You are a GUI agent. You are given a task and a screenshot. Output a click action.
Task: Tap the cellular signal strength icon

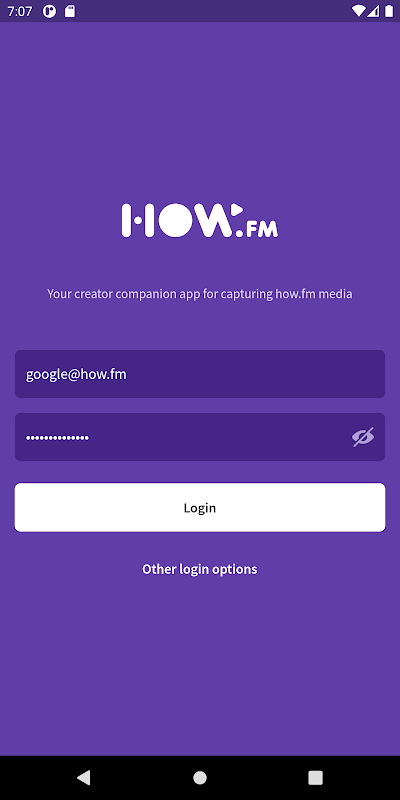pos(373,11)
